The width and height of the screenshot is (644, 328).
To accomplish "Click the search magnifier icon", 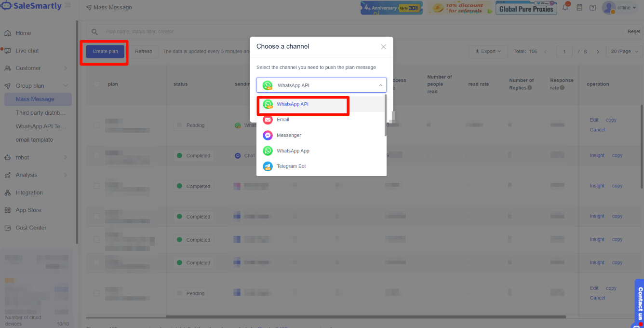I will click(95, 32).
